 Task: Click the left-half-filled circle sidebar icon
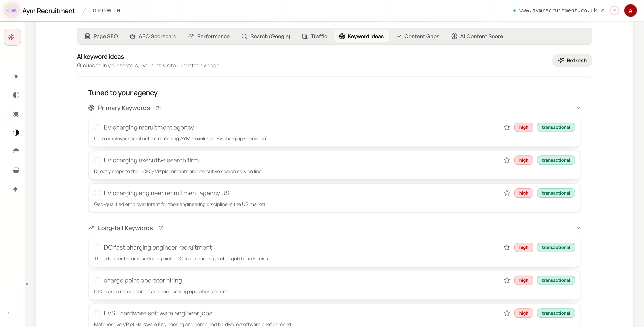pos(16,95)
